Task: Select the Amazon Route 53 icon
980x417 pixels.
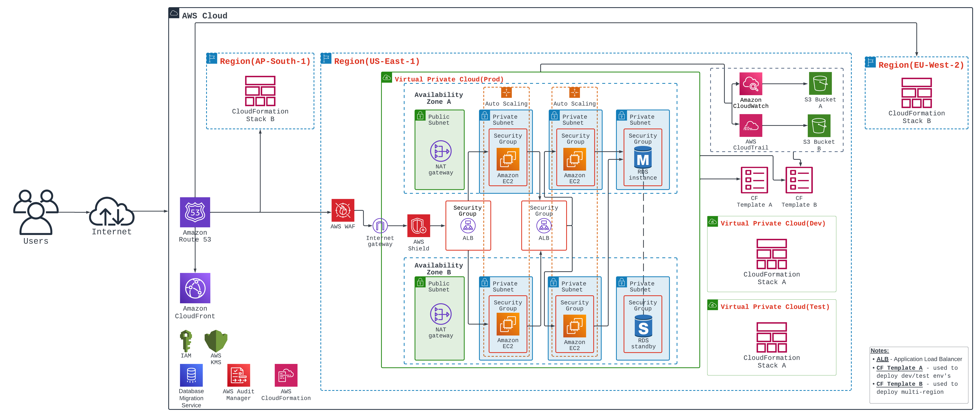Action: 195,212
